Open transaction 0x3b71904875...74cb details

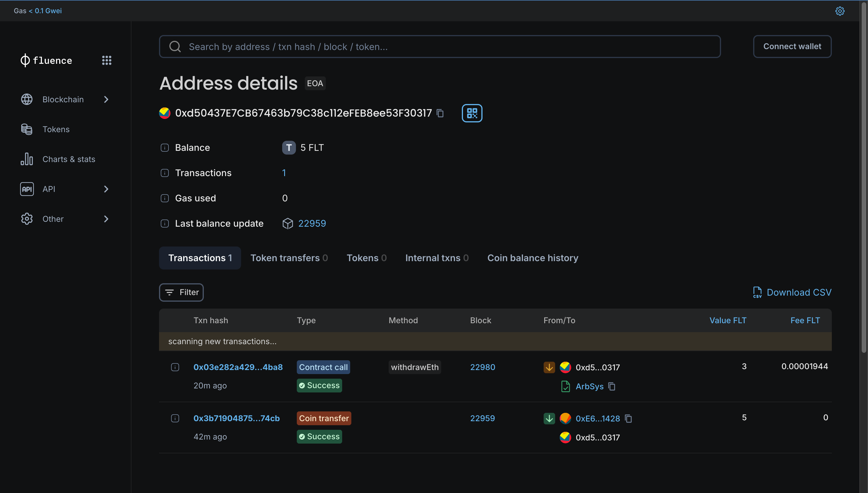click(236, 418)
